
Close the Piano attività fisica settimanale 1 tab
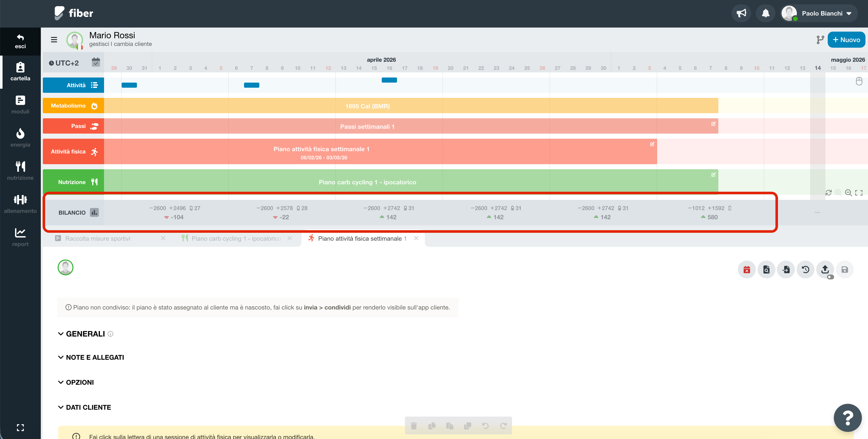416,238
